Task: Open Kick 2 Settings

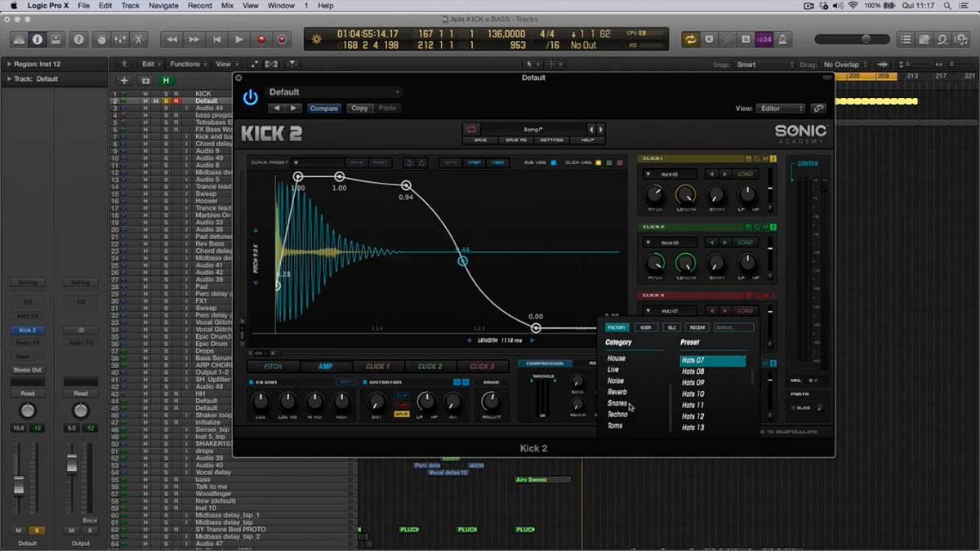Action: [x=551, y=140]
